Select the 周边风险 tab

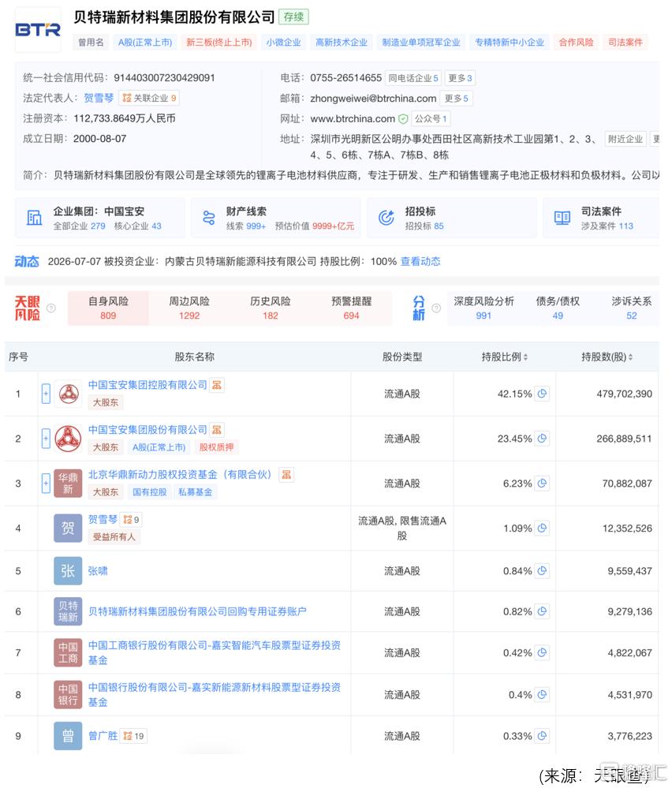tap(189, 308)
